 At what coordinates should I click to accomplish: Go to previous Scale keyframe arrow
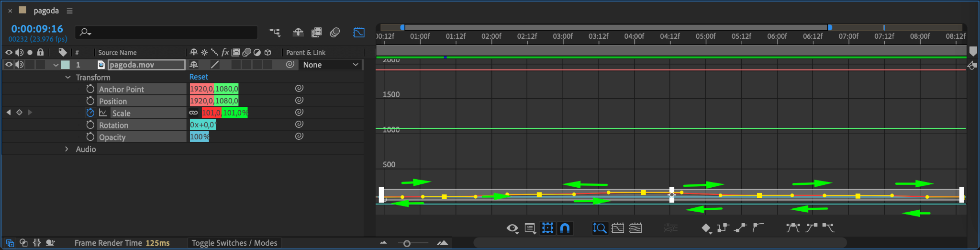coord(9,112)
